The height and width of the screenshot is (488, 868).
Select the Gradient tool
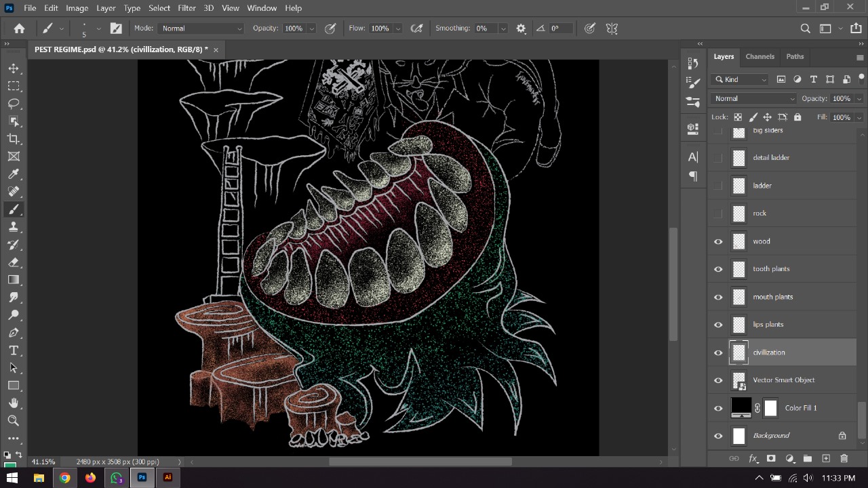pos(14,280)
